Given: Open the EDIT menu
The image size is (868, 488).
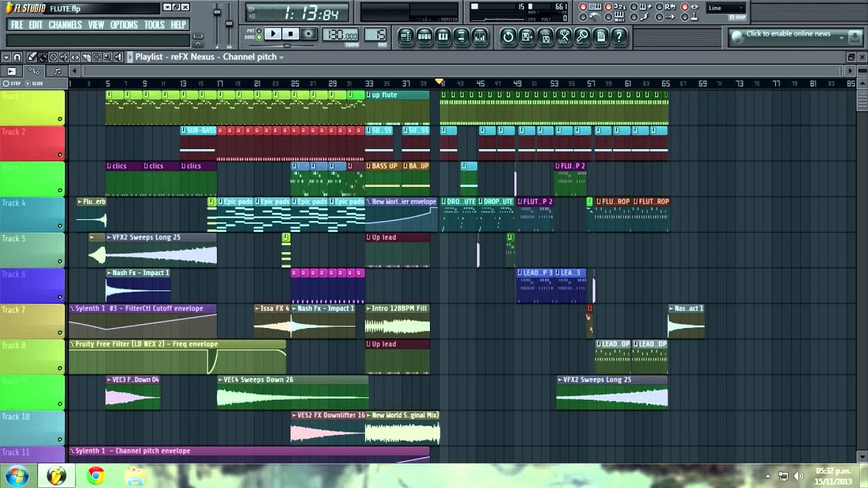Looking at the screenshot, I should (36, 25).
